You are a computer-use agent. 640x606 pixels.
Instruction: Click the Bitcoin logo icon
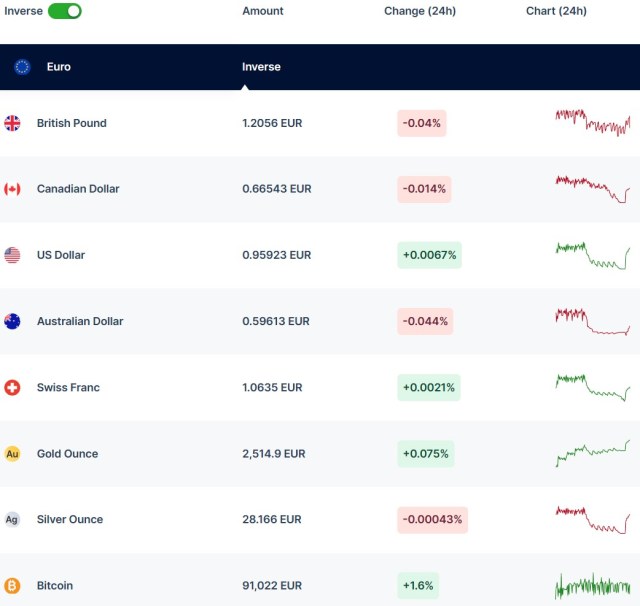(12, 585)
